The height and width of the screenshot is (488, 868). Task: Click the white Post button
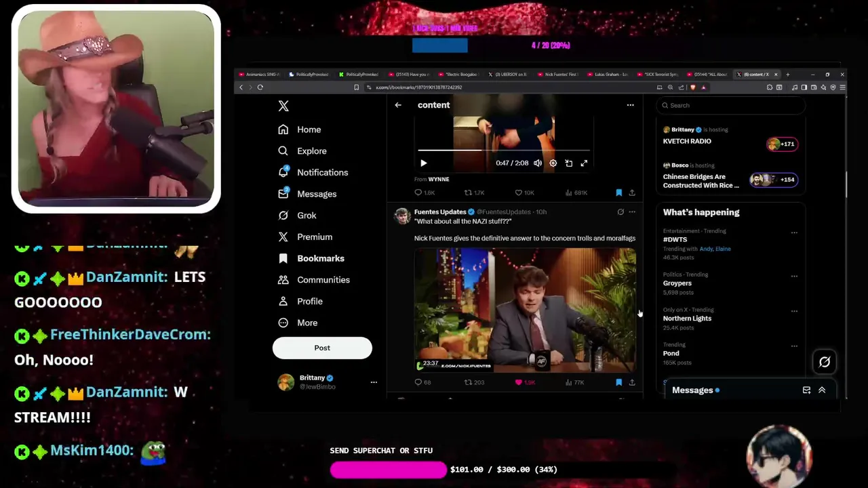pyautogui.click(x=322, y=348)
